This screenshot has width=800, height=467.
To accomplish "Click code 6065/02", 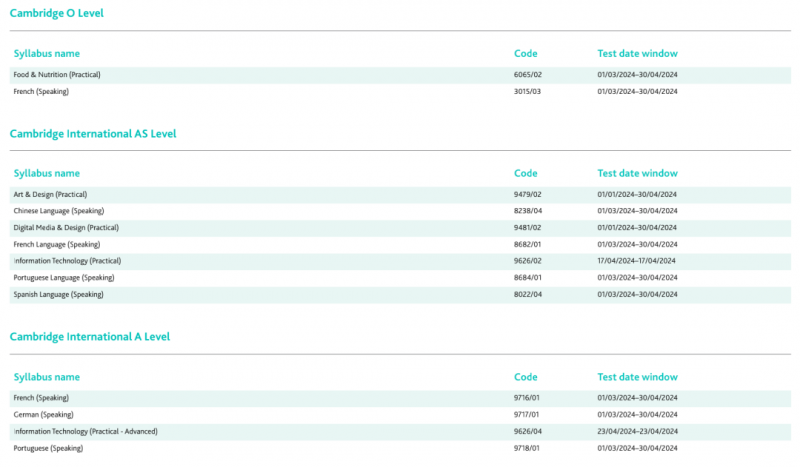I will [528, 75].
